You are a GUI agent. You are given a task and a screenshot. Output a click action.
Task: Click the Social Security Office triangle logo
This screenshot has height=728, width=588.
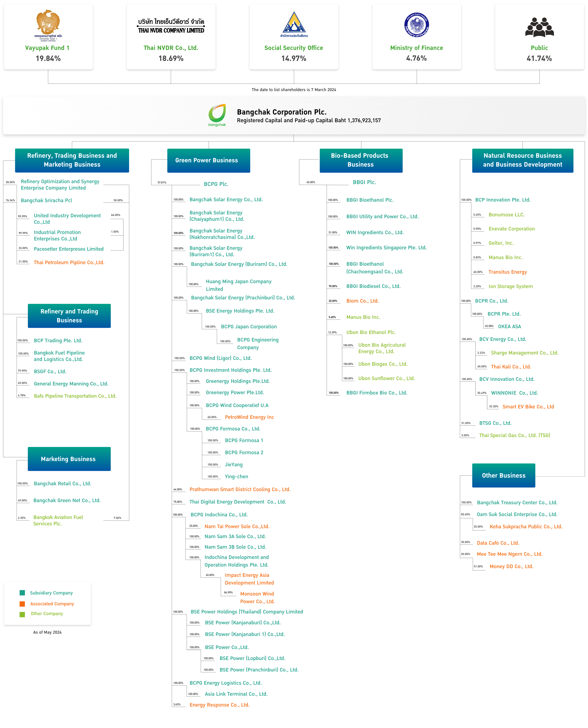pos(294,24)
